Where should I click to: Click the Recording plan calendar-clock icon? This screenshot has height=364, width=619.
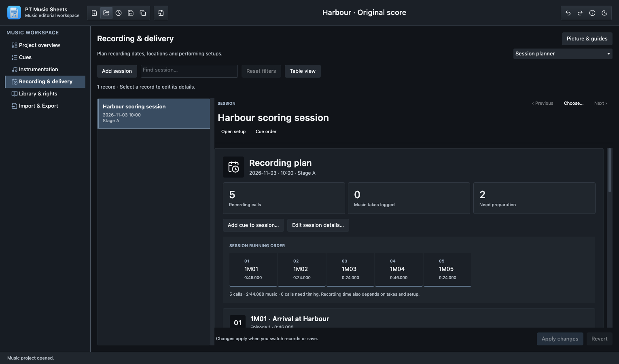[233, 167]
